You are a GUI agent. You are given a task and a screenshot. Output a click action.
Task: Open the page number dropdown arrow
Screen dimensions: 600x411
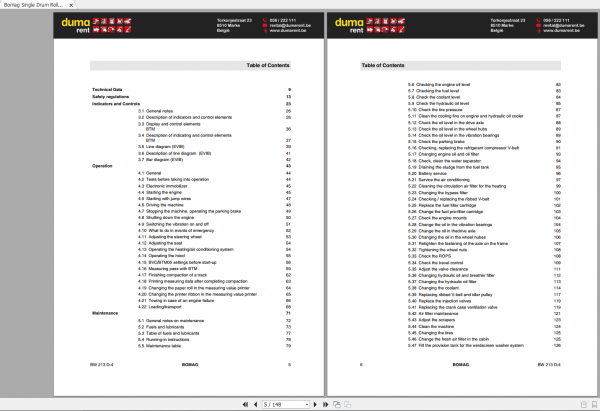pyautogui.click(x=307, y=404)
